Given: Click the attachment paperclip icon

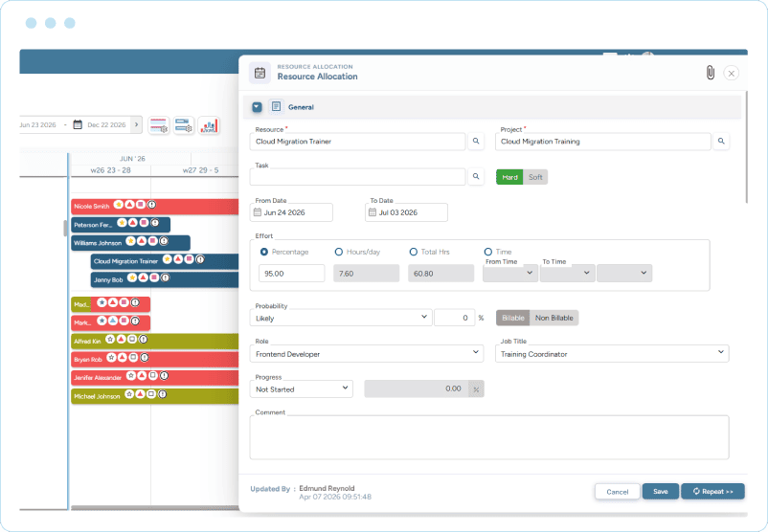Looking at the screenshot, I should 710,73.
